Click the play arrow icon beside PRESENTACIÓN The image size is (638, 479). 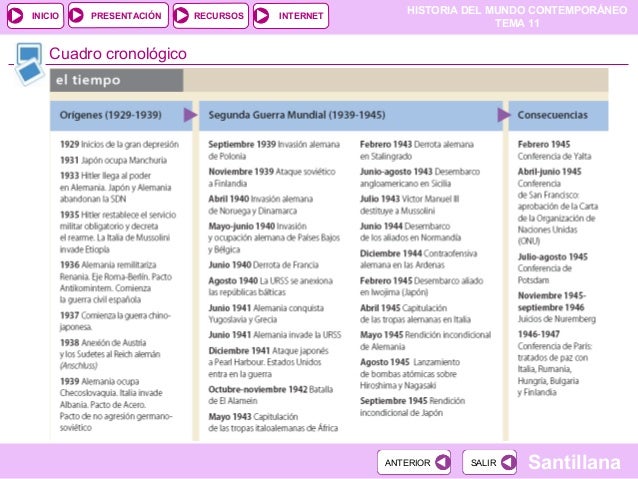coord(76,16)
